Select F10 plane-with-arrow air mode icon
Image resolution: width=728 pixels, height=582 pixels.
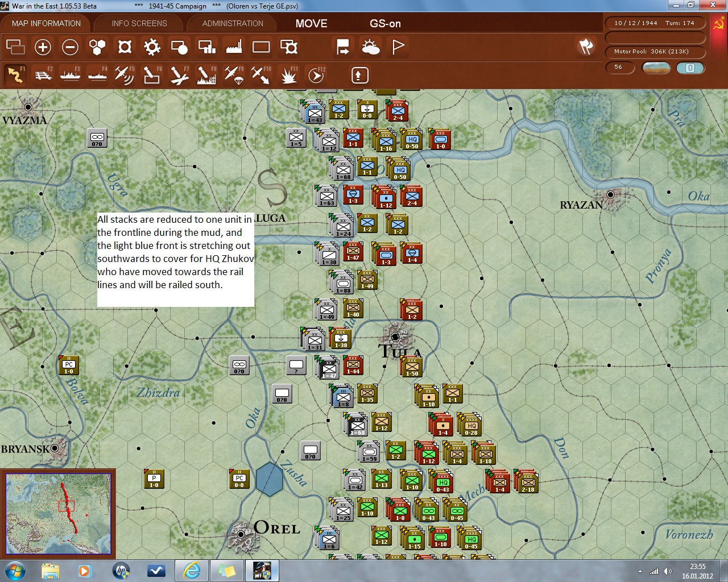coord(261,74)
